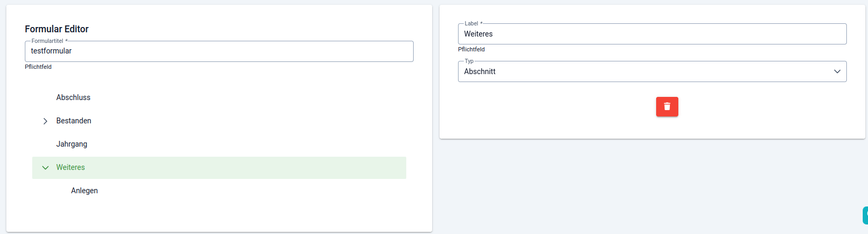Click the Formular Editor heading
The width and height of the screenshot is (868, 234).
[57, 29]
